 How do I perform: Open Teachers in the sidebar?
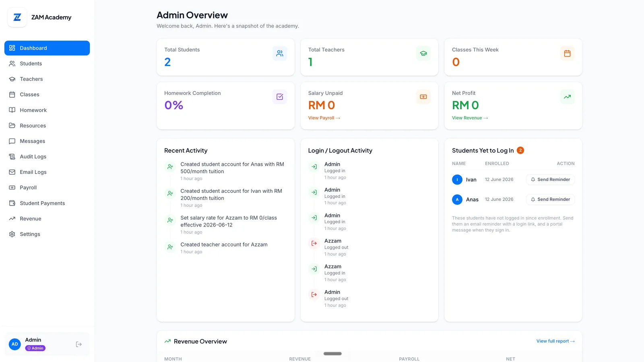[47, 79]
